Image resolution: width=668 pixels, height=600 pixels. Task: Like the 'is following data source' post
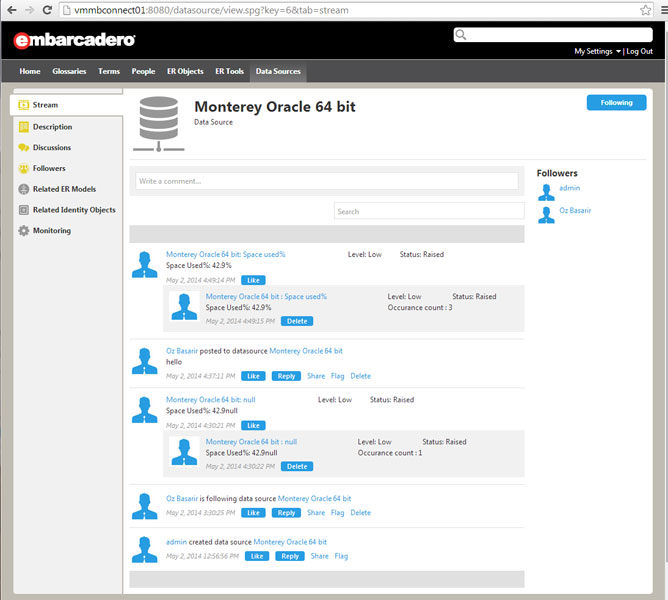pos(253,513)
